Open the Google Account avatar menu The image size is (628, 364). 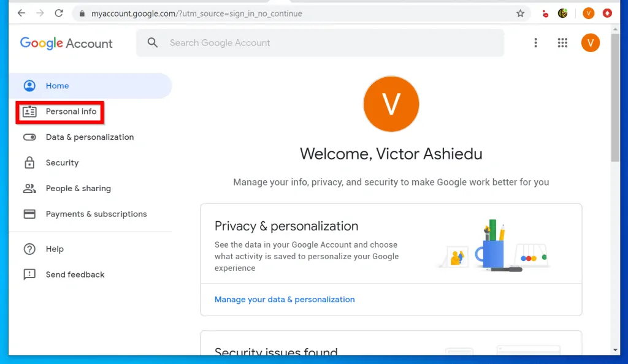[x=591, y=43]
